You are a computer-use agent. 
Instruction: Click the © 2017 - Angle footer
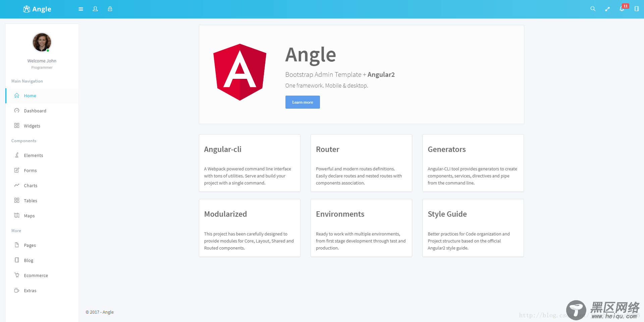tap(100, 312)
